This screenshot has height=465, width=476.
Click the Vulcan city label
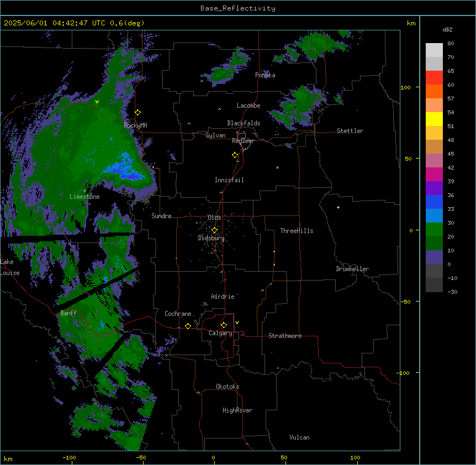click(300, 437)
